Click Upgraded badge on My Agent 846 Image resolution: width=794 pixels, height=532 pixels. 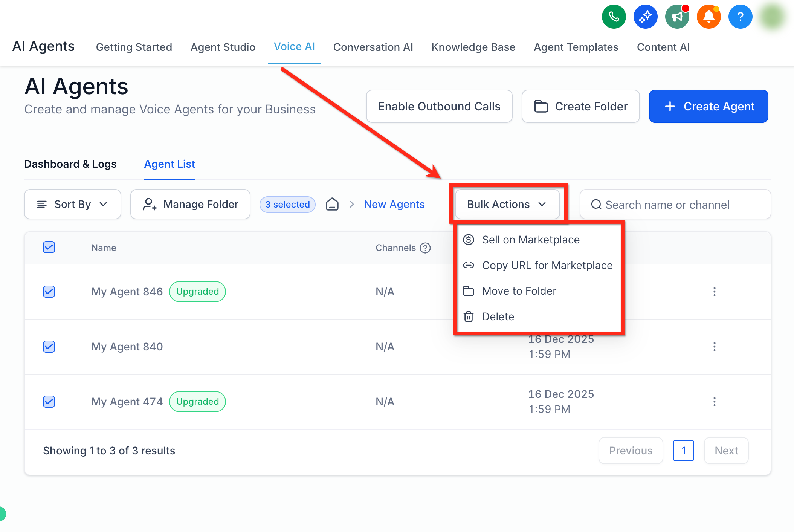(x=197, y=292)
